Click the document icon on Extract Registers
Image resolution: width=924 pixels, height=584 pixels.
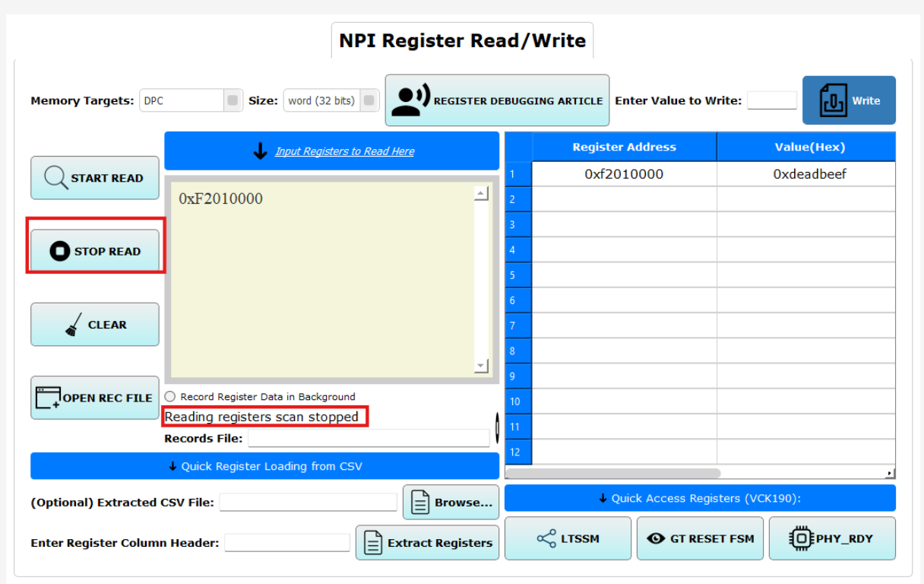(x=372, y=543)
